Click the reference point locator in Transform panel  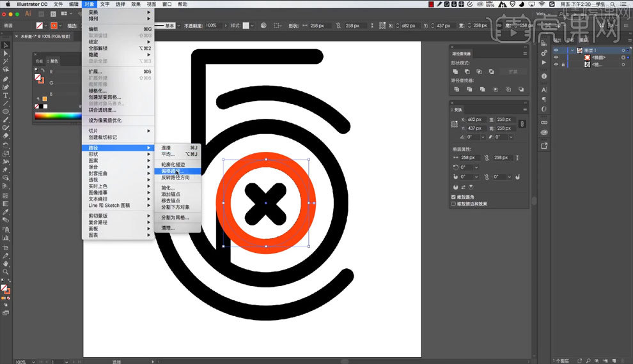pyautogui.click(x=455, y=124)
